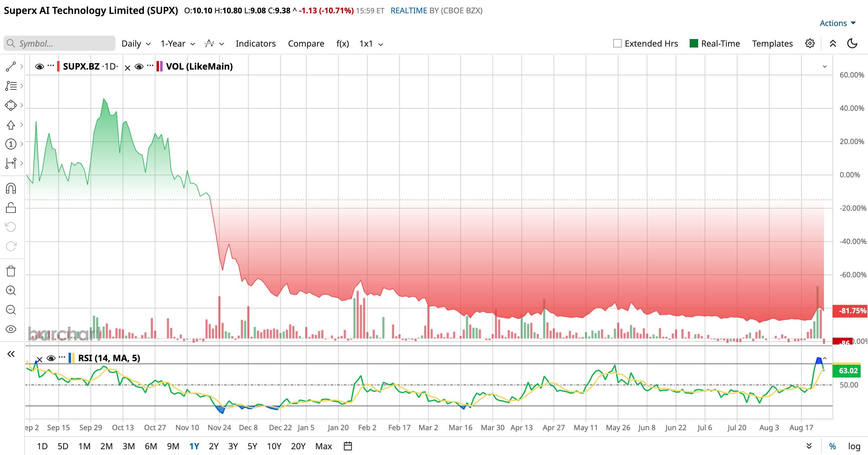Redo the last chart action
Screen dimensions: 868x455
pos(11,246)
